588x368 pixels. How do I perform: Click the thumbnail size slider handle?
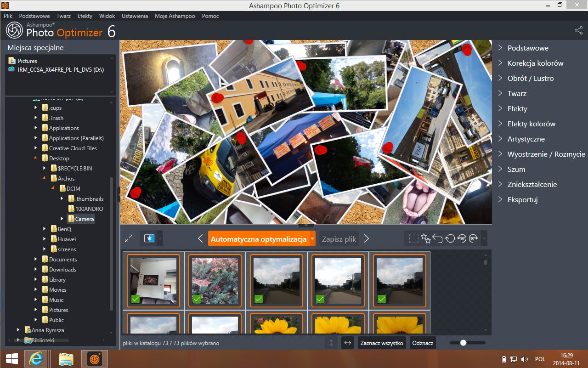pyautogui.click(x=463, y=343)
